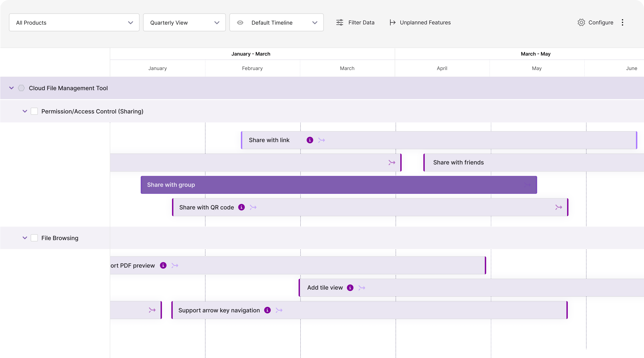Click the info icon on PDF preview bar
644x358 pixels.
163,265
